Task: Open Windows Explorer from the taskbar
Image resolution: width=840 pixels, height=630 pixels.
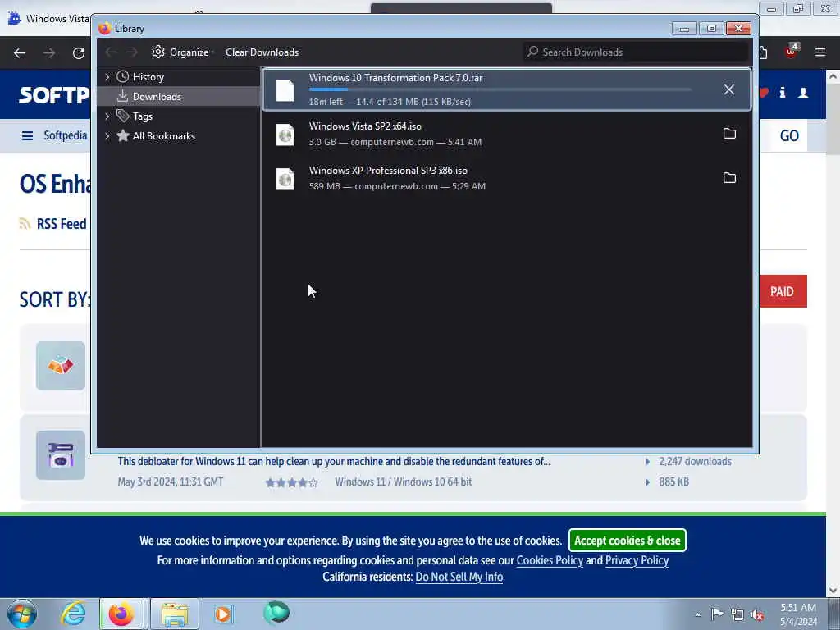Action: click(175, 614)
